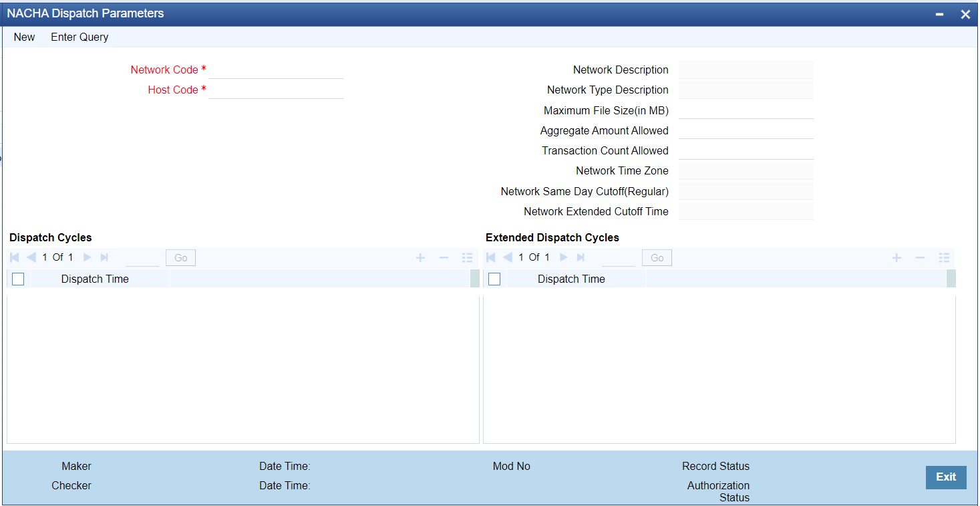Click the Authorization Status label

tap(719, 491)
